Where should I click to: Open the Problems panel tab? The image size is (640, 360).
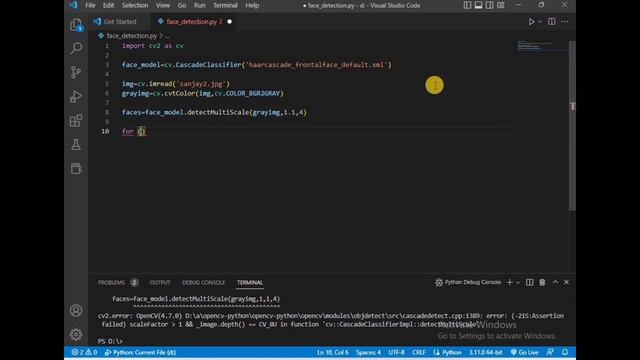click(x=111, y=282)
